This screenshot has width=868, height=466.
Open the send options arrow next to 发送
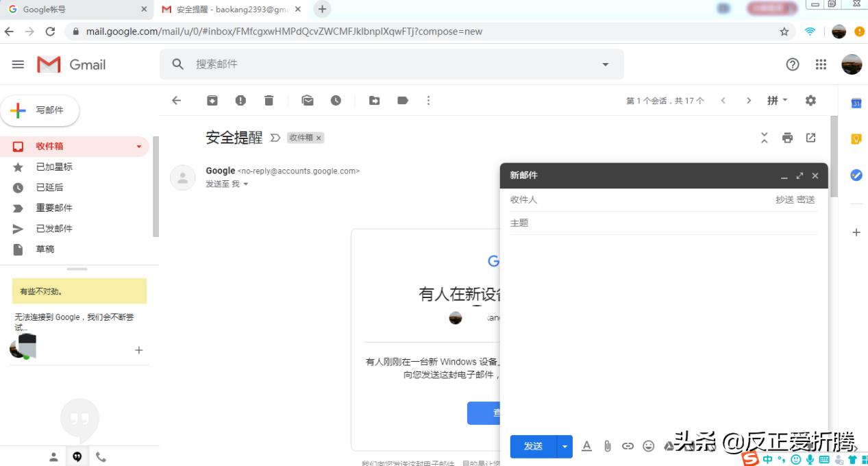click(x=564, y=445)
